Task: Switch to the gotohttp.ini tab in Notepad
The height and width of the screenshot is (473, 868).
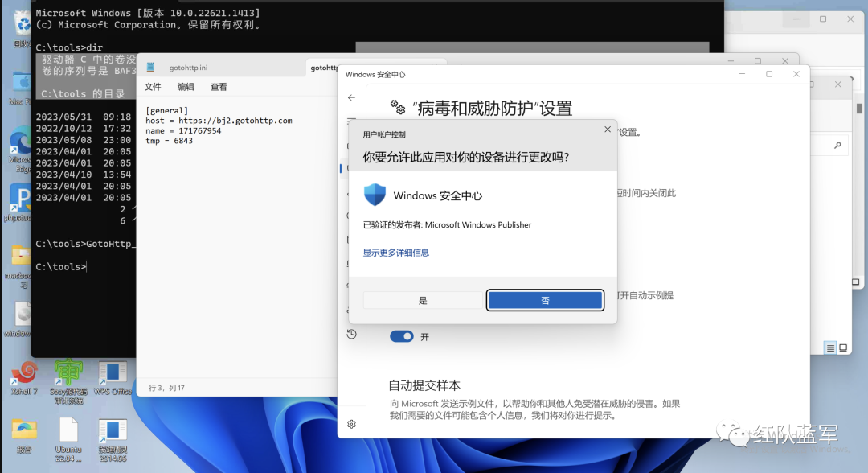Action: point(188,68)
